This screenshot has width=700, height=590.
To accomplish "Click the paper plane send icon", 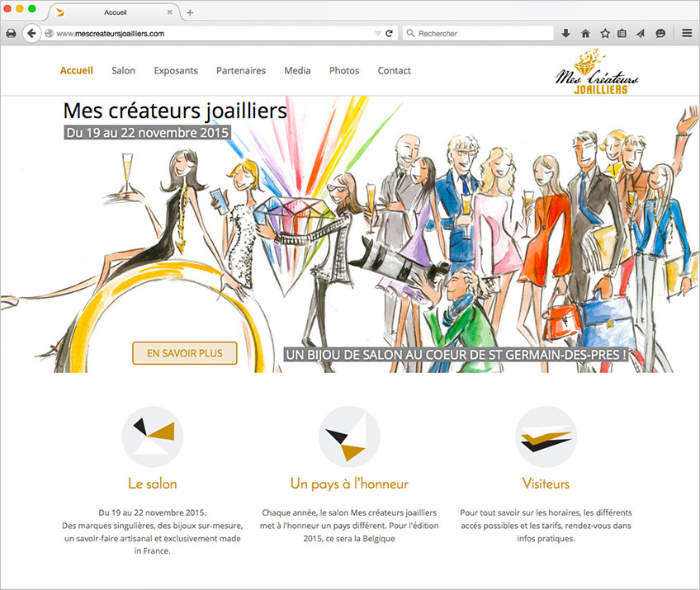I will [x=641, y=34].
